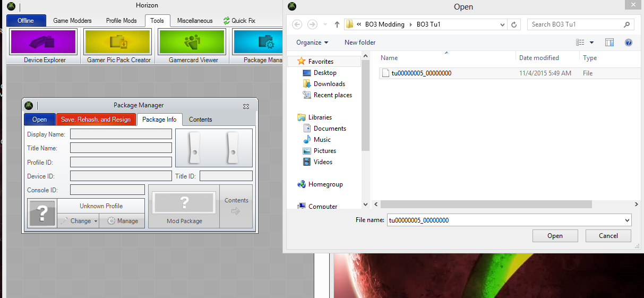Viewport: 644px width, 298px height.
Task: Go forward in Open dialog
Action: coord(313,24)
